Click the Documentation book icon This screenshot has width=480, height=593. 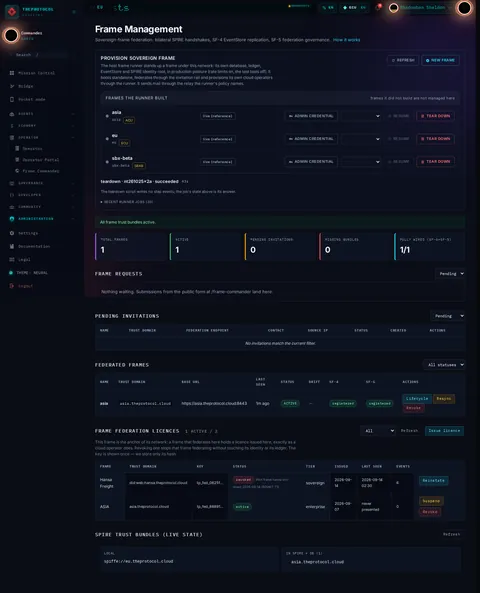coord(12,246)
